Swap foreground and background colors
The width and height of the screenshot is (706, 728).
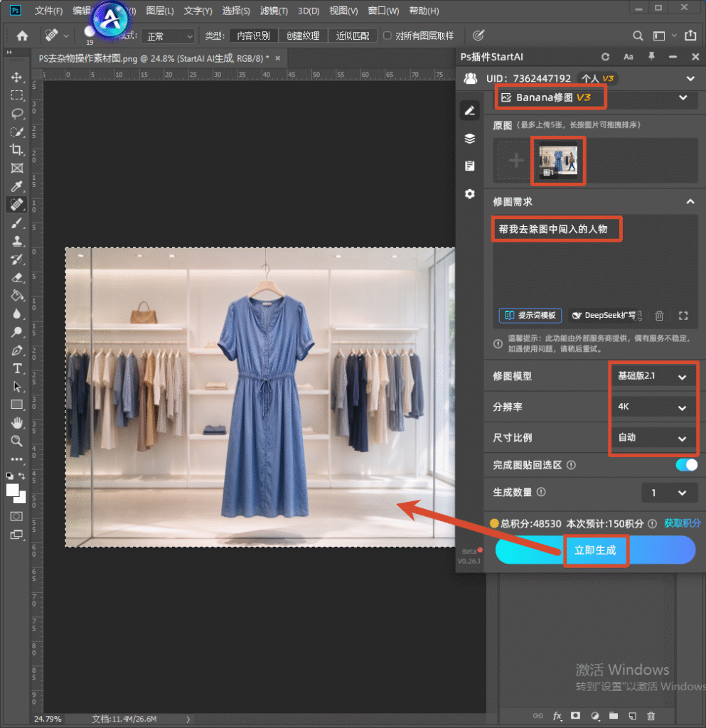(22, 476)
